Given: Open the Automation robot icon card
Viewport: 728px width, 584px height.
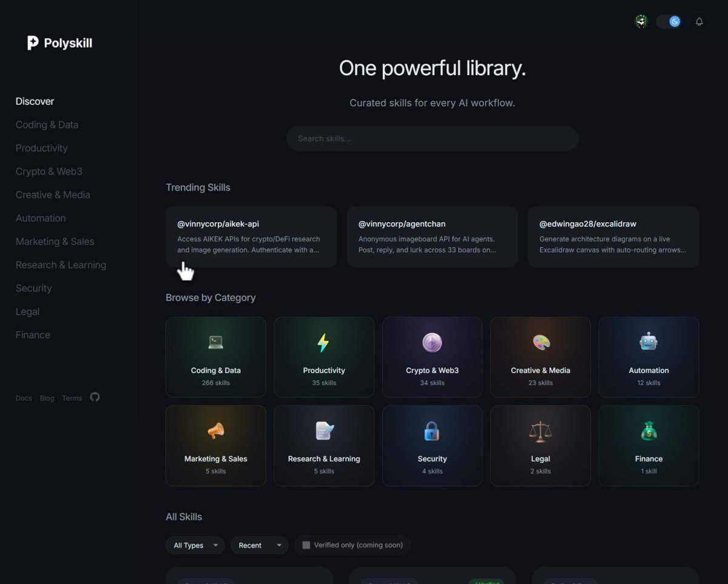Looking at the screenshot, I should click(x=649, y=357).
